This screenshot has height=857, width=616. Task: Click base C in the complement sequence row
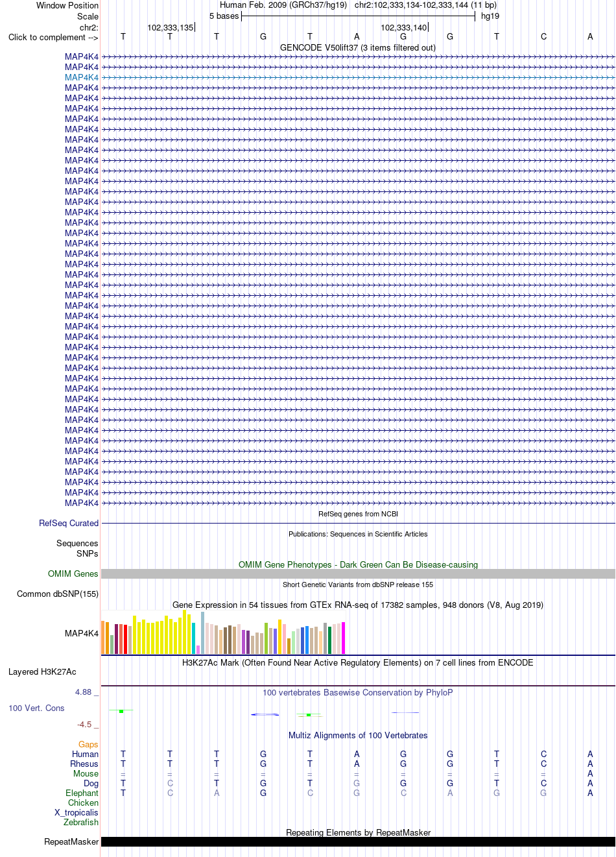543,36
